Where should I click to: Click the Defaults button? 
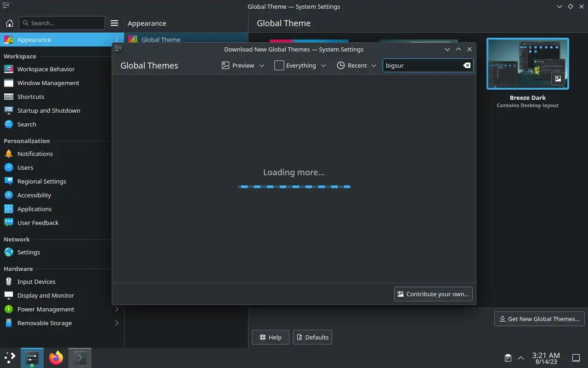312,337
